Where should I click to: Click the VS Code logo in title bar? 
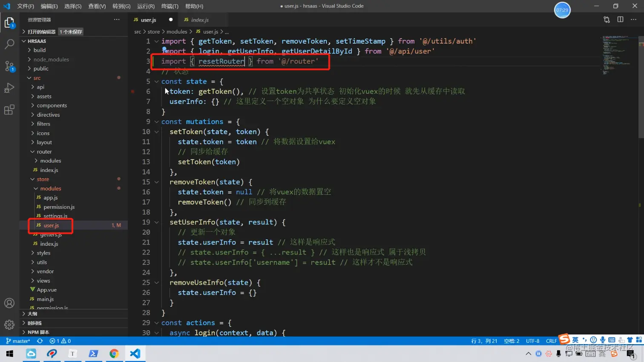tap(6, 6)
